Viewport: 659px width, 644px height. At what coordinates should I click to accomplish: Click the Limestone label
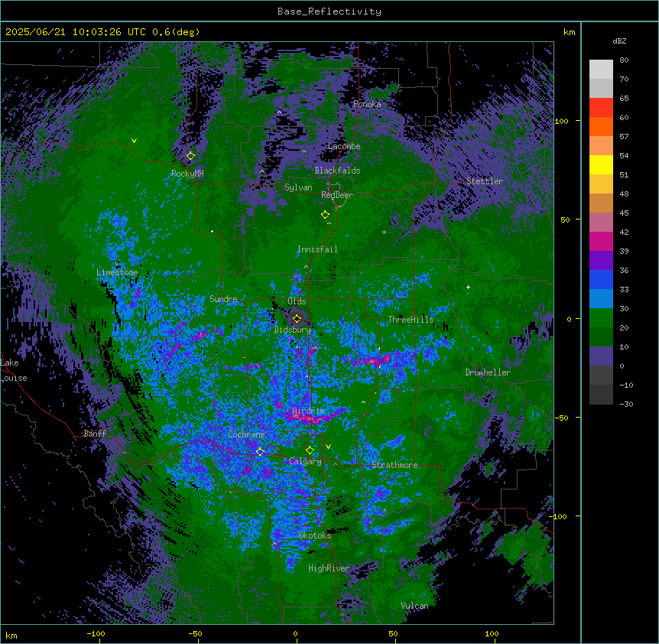pyautogui.click(x=117, y=272)
